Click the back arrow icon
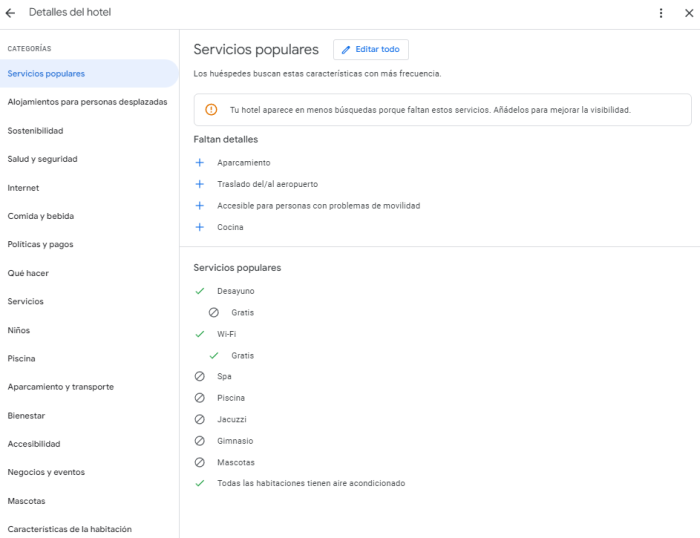 pyautogui.click(x=11, y=13)
